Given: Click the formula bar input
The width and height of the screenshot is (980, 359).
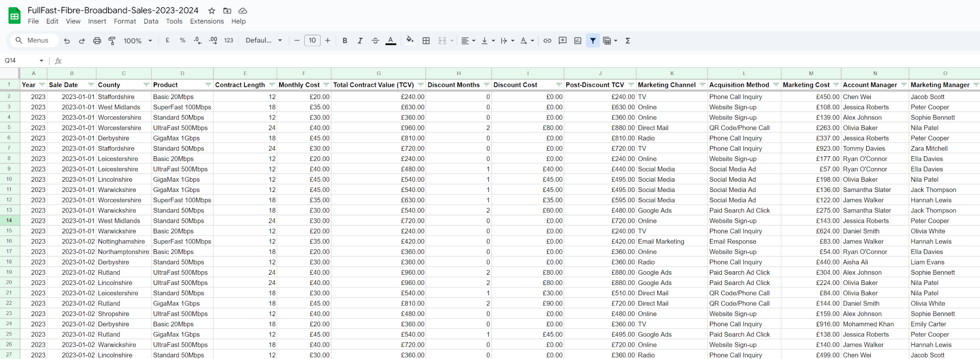Looking at the screenshot, I should (x=521, y=61).
